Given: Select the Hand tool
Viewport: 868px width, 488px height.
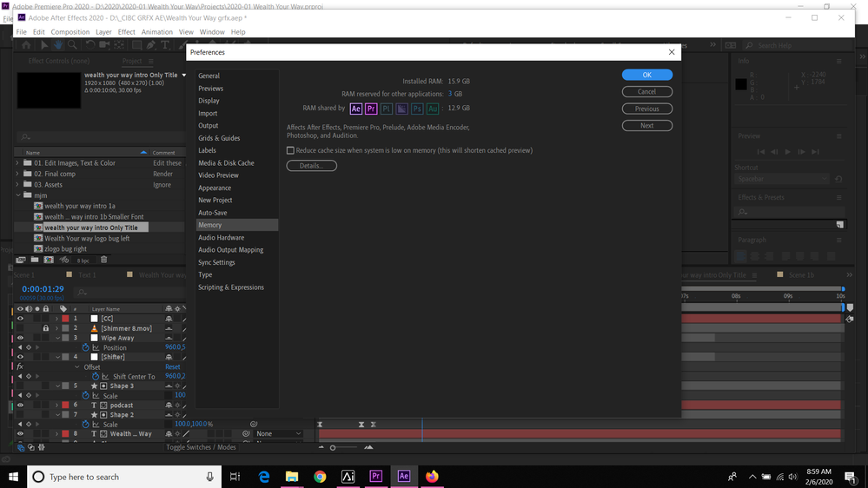Looking at the screenshot, I should coord(58,45).
